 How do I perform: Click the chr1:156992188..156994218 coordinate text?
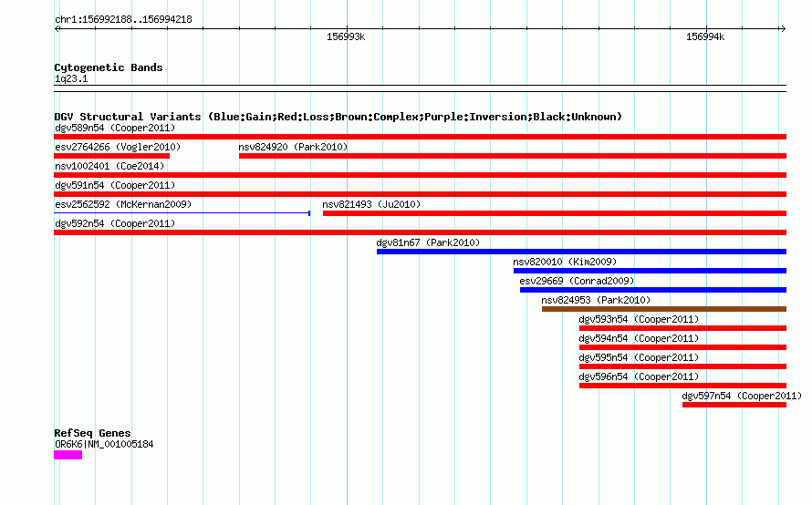pyautogui.click(x=123, y=20)
